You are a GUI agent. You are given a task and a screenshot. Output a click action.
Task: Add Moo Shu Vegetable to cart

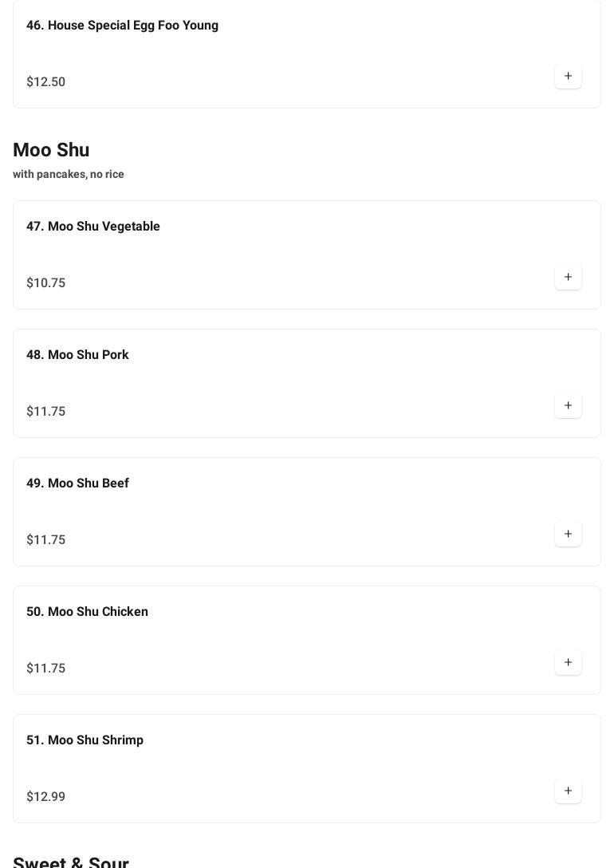[568, 278]
